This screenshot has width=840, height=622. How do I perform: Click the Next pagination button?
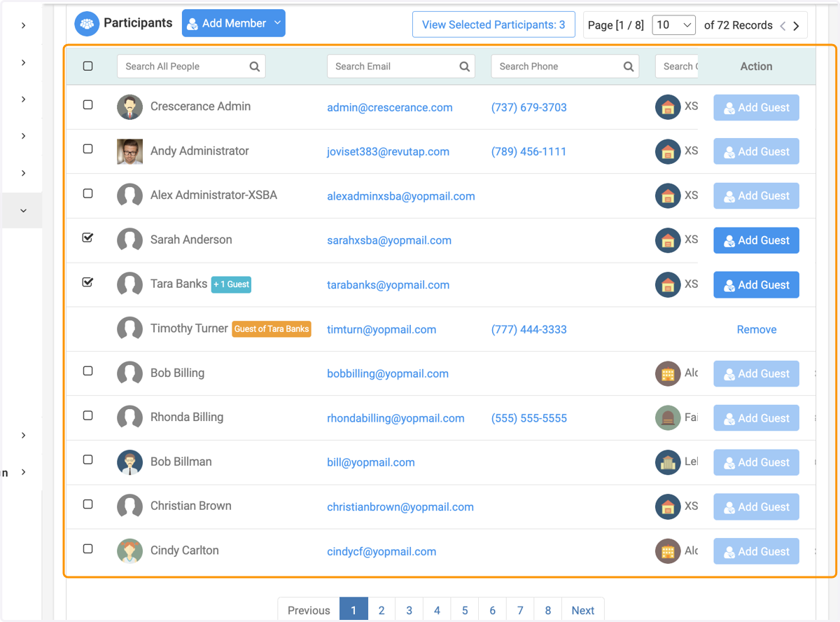pos(582,609)
